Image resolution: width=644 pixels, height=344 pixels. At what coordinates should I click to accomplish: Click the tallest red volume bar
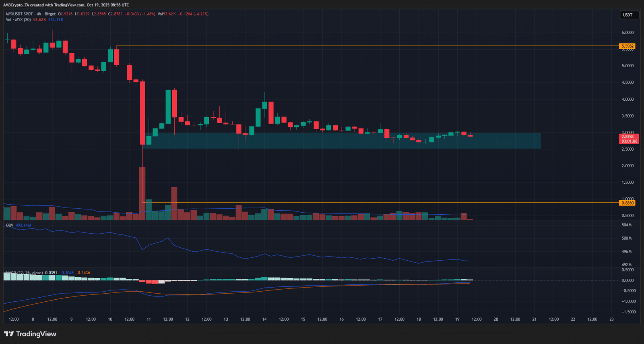[142, 193]
